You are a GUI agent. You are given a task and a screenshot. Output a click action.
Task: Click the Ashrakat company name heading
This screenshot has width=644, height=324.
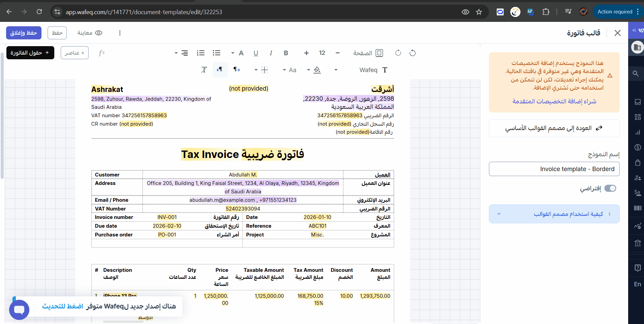tap(107, 89)
